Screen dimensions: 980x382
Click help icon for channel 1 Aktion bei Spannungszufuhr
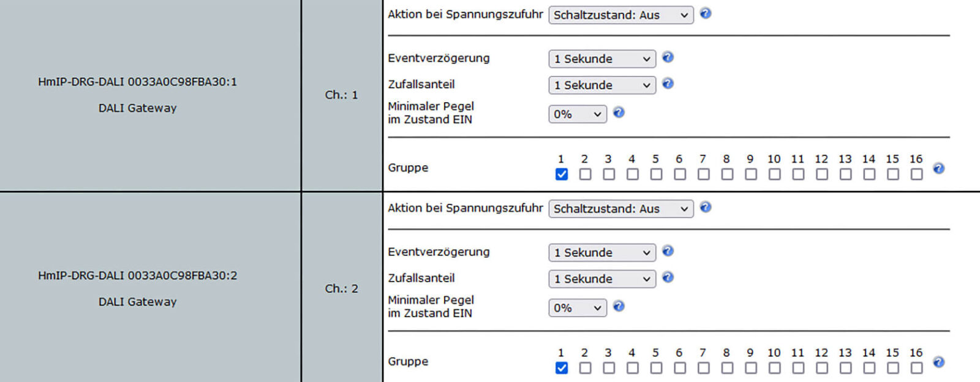[x=706, y=13]
